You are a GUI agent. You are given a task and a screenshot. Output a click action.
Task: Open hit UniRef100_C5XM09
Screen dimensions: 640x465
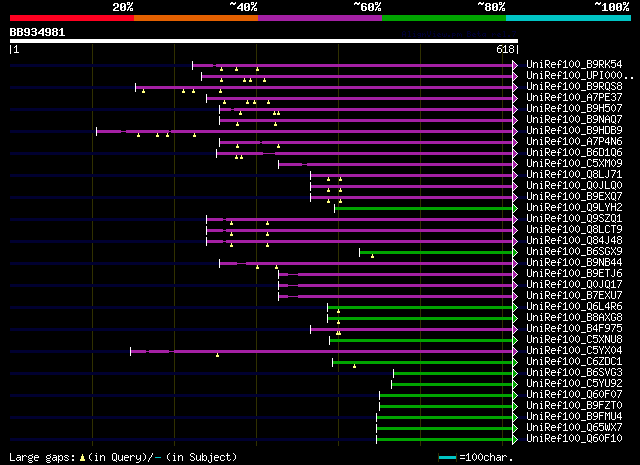click(574, 164)
